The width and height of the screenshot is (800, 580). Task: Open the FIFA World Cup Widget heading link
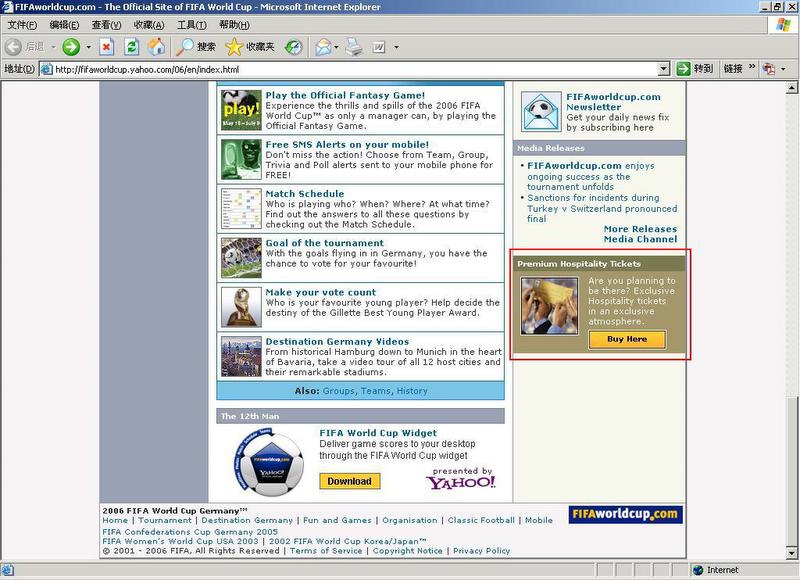[x=378, y=433]
